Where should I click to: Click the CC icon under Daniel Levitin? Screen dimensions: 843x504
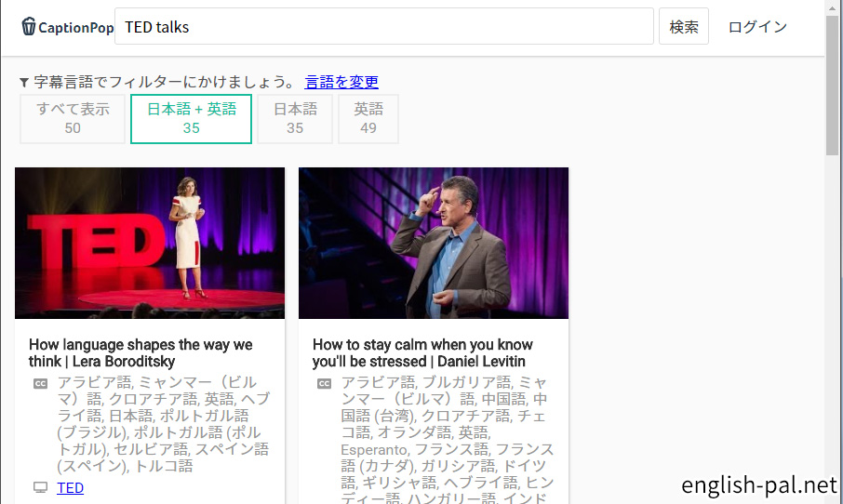coord(324,384)
